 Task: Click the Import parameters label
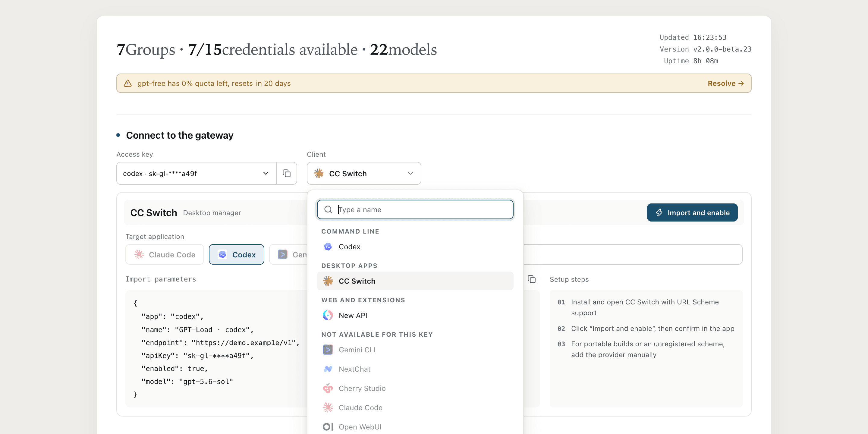[x=161, y=279]
